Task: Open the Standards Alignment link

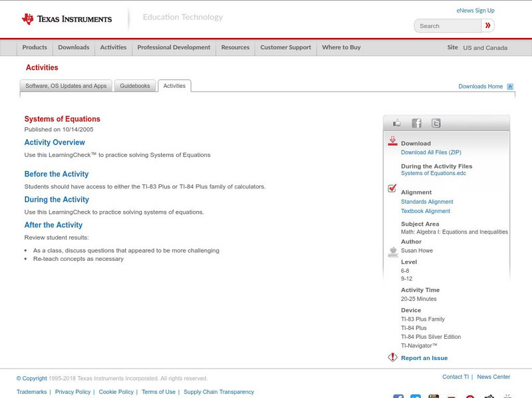Action: 427,202
